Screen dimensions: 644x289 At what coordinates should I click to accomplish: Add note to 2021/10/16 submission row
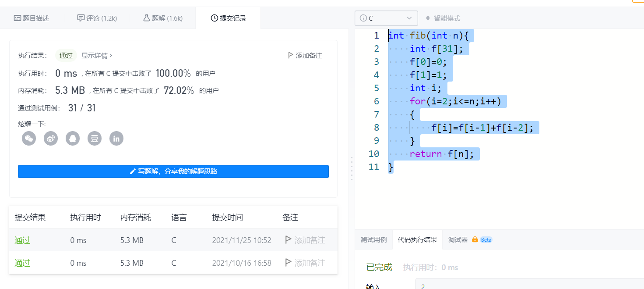[x=305, y=263]
